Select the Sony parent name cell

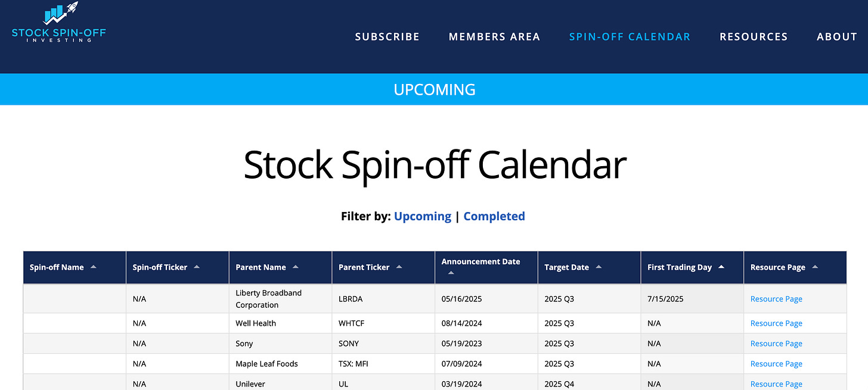tap(280, 344)
